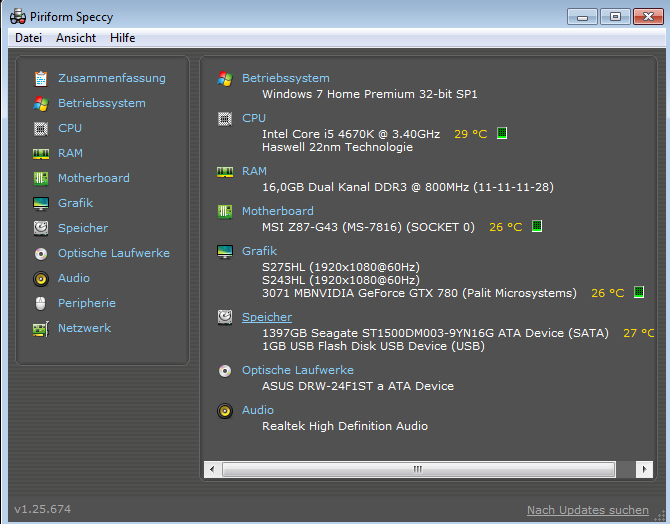The width and height of the screenshot is (670, 524).
Task: Click the Seagate drive temperature 27 °C value
Action: (x=639, y=333)
